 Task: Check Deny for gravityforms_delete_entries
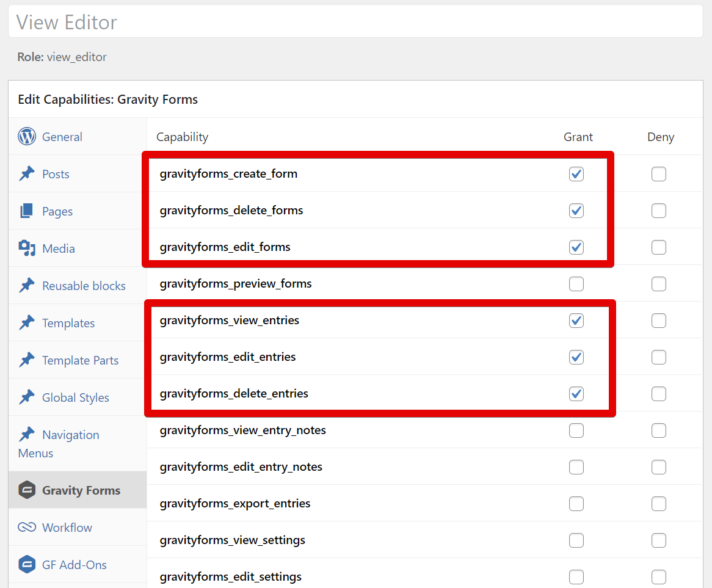coord(658,394)
